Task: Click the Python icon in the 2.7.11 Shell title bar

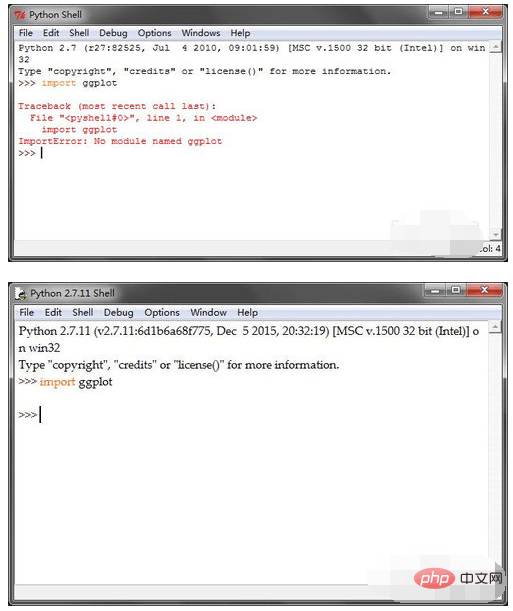Action: [x=21, y=293]
